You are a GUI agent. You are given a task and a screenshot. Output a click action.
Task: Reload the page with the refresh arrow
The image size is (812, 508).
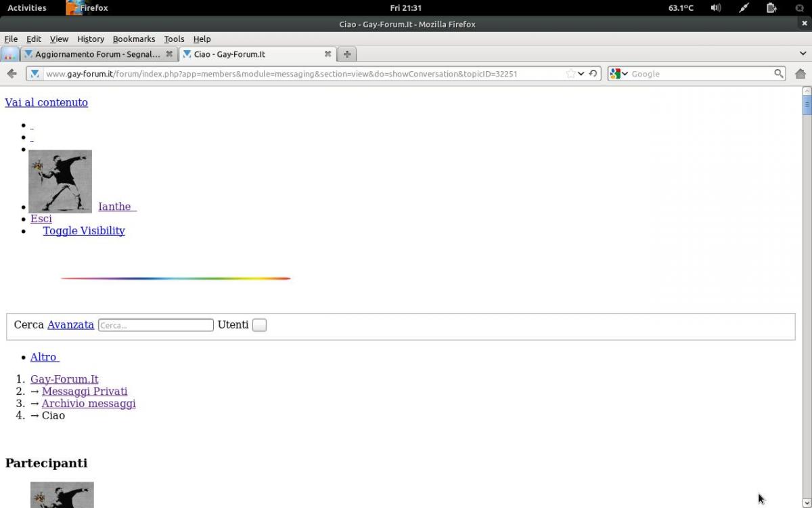[593, 74]
